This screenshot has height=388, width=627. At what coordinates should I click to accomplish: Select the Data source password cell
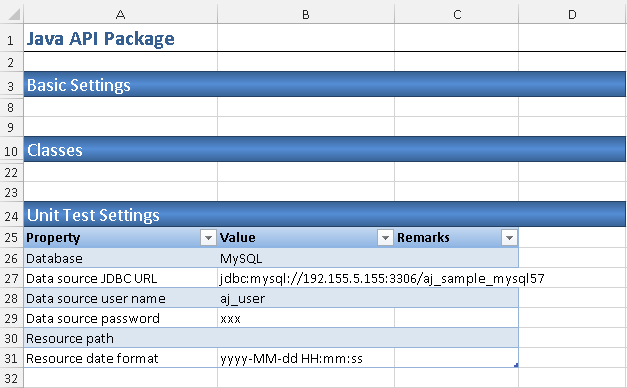click(120, 318)
